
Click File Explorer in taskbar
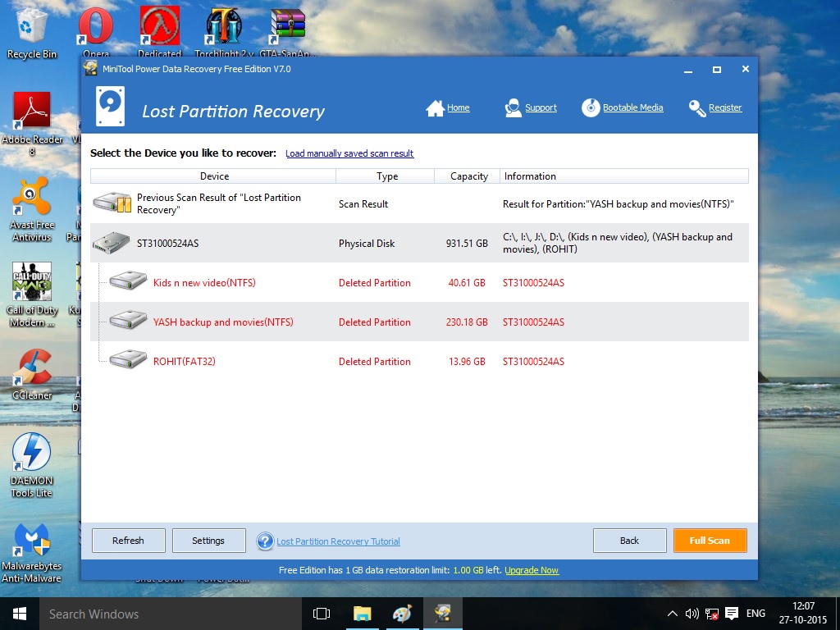tap(362, 614)
